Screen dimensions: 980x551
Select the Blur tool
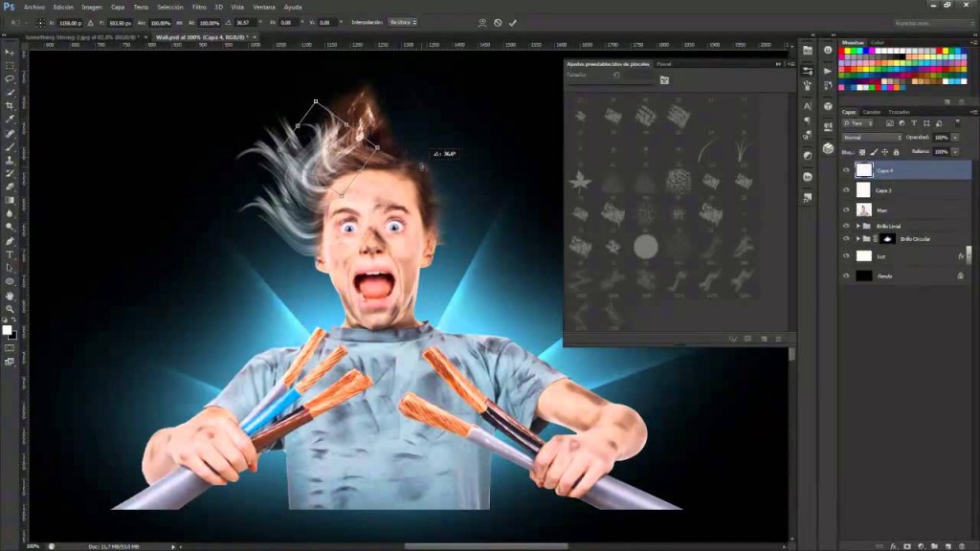tap(10, 213)
